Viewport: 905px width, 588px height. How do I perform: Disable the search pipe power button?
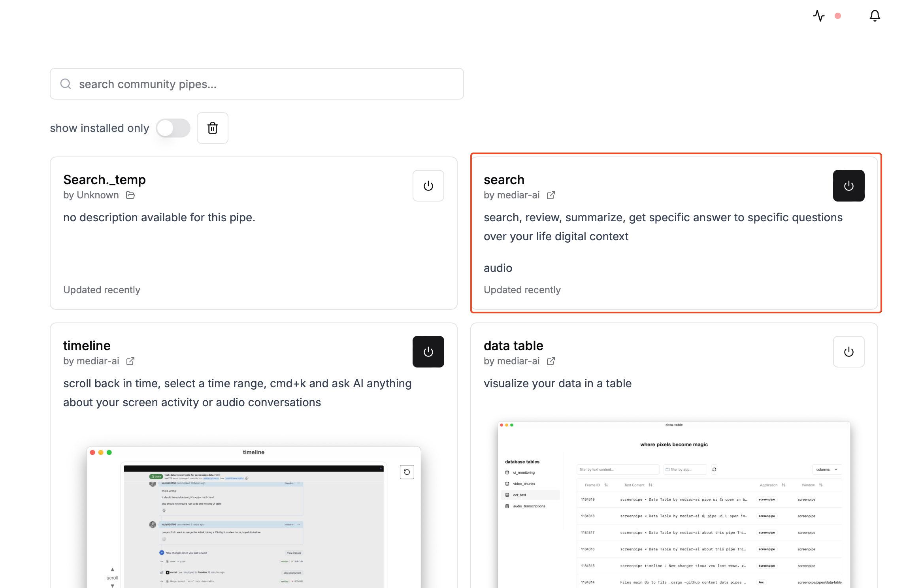(x=848, y=186)
